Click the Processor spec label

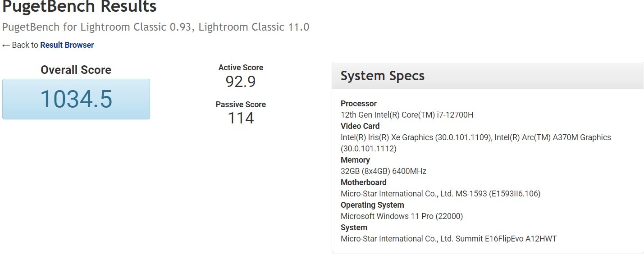pos(359,104)
